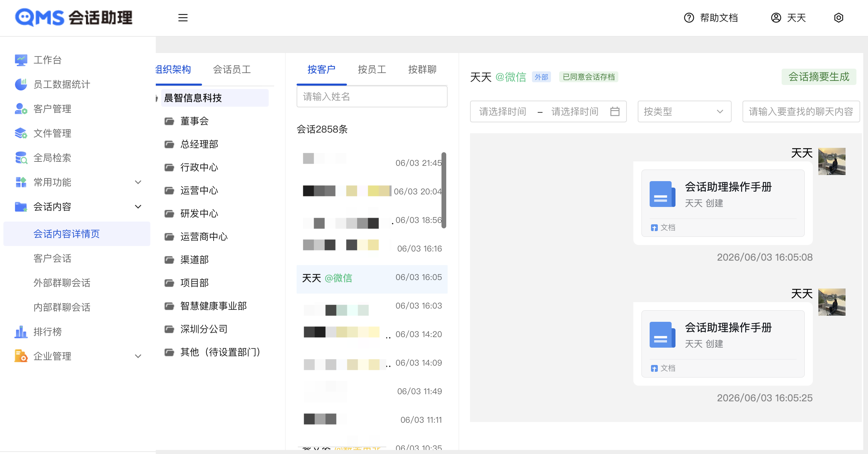Select the 按客户 tab
The width and height of the screenshot is (868, 454).
pyautogui.click(x=321, y=70)
